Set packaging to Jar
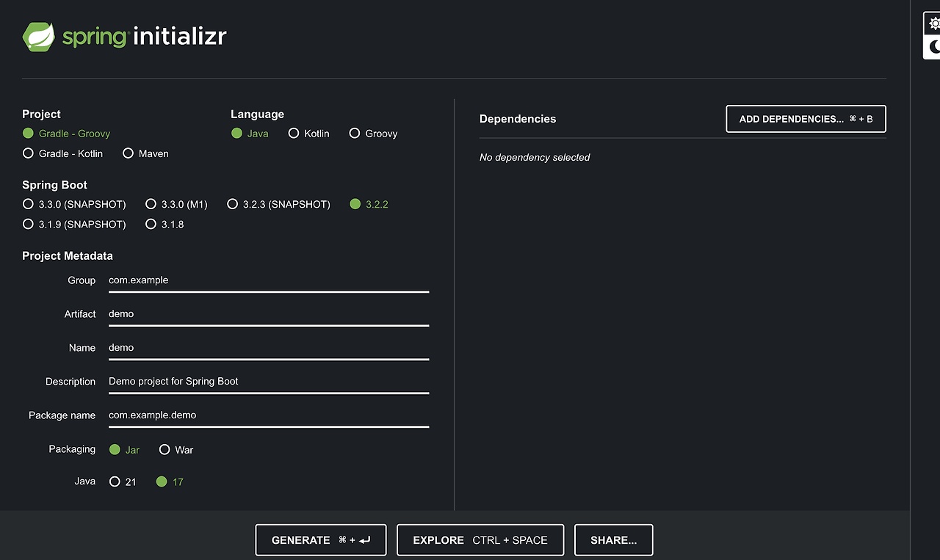The image size is (940, 560). [x=124, y=449]
